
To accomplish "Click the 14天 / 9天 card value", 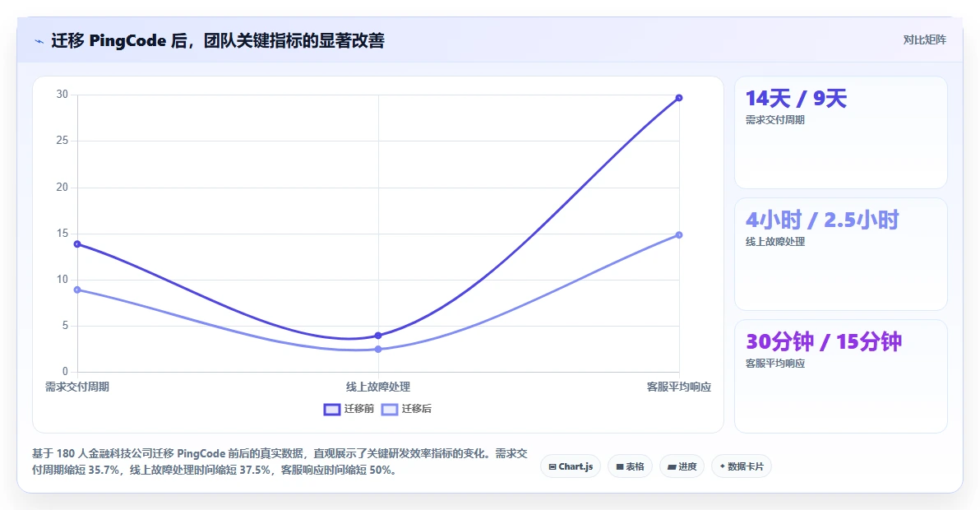I will tap(796, 99).
